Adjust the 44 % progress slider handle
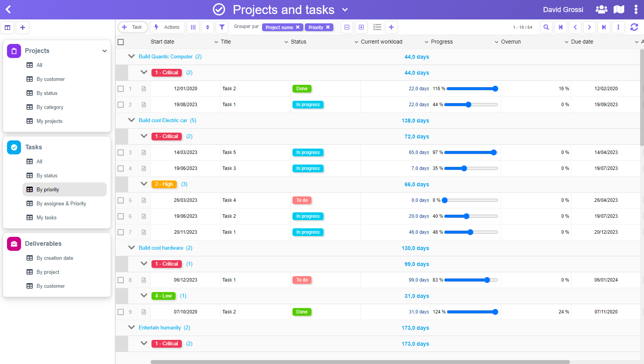 pyautogui.click(x=468, y=105)
